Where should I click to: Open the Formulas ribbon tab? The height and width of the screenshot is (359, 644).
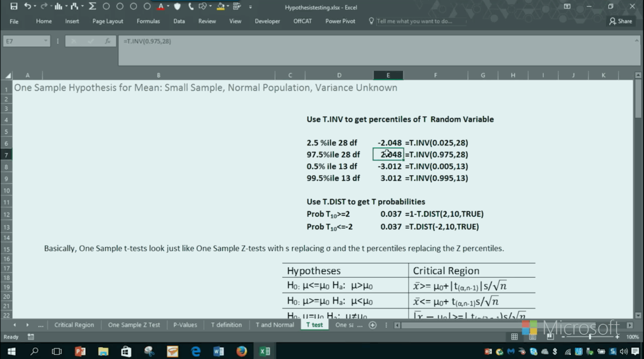click(148, 21)
